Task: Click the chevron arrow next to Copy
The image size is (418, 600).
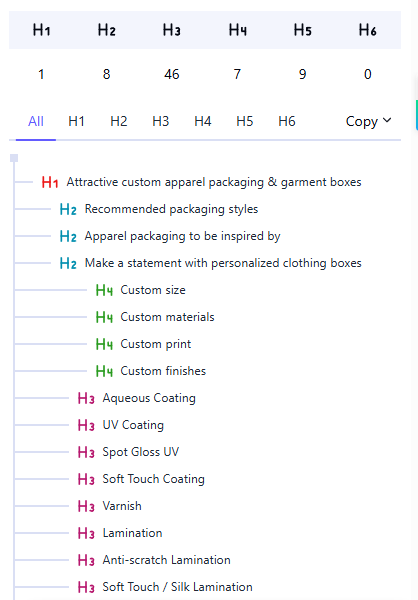Action: click(387, 121)
